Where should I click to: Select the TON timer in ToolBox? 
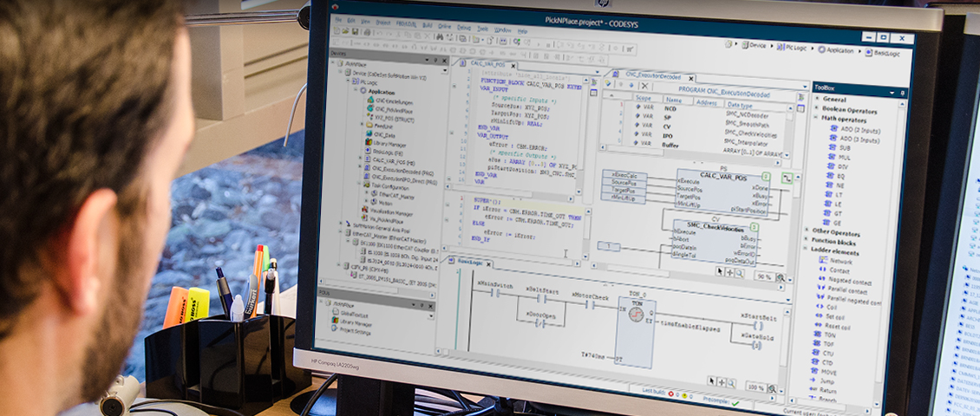pos(825,335)
